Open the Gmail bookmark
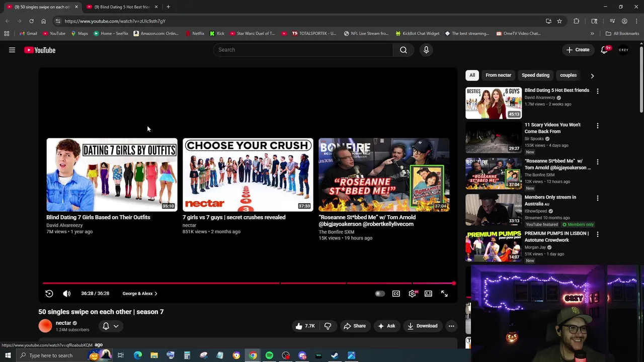This screenshot has height=362, width=644. 28,34
